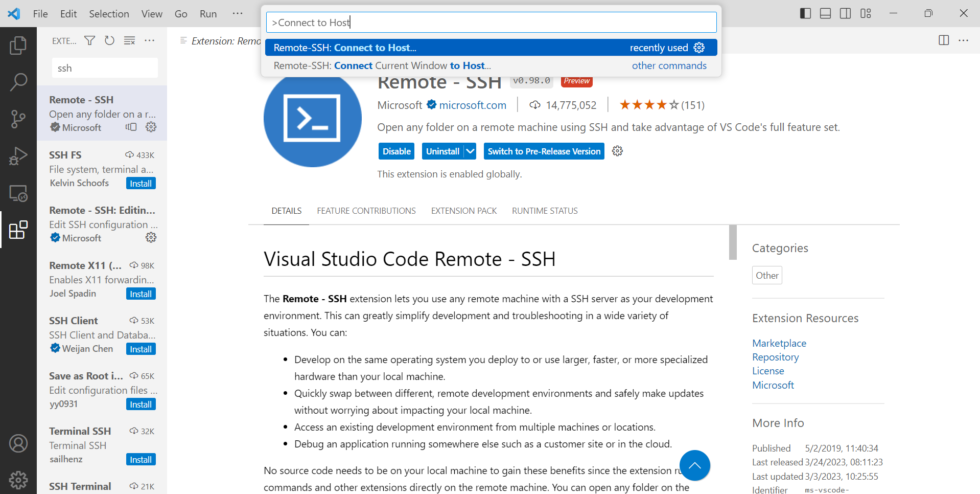Split the editor right
The width and height of the screenshot is (980, 494).
tap(944, 40)
